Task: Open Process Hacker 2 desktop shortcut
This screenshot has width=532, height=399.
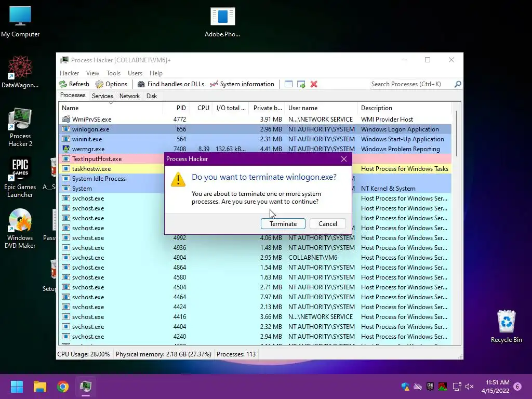Action: point(20,127)
